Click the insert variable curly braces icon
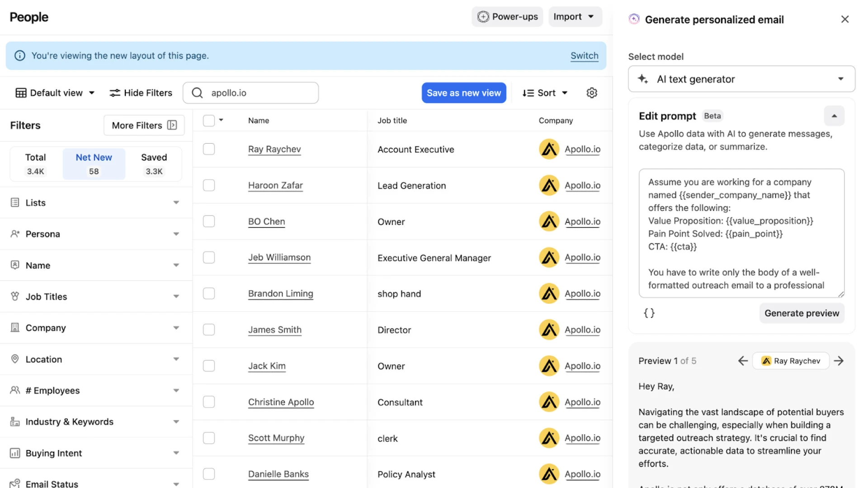The image size is (868, 488). click(649, 313)
